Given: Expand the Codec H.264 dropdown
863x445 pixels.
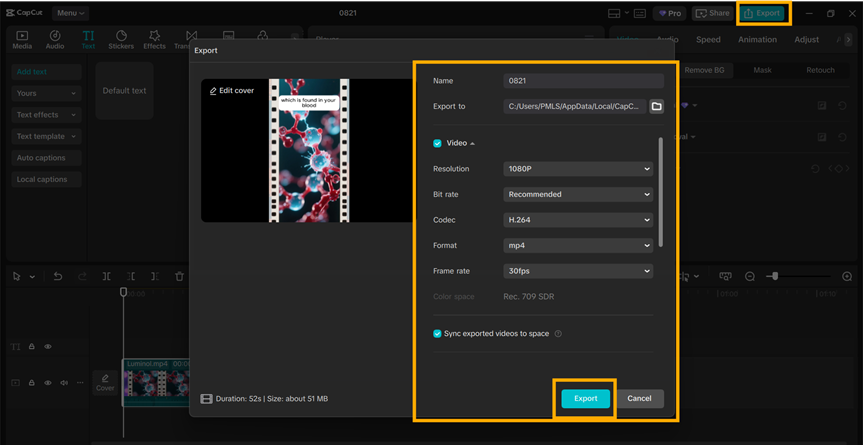Looking at the screenshot, I should coord(578,220).
